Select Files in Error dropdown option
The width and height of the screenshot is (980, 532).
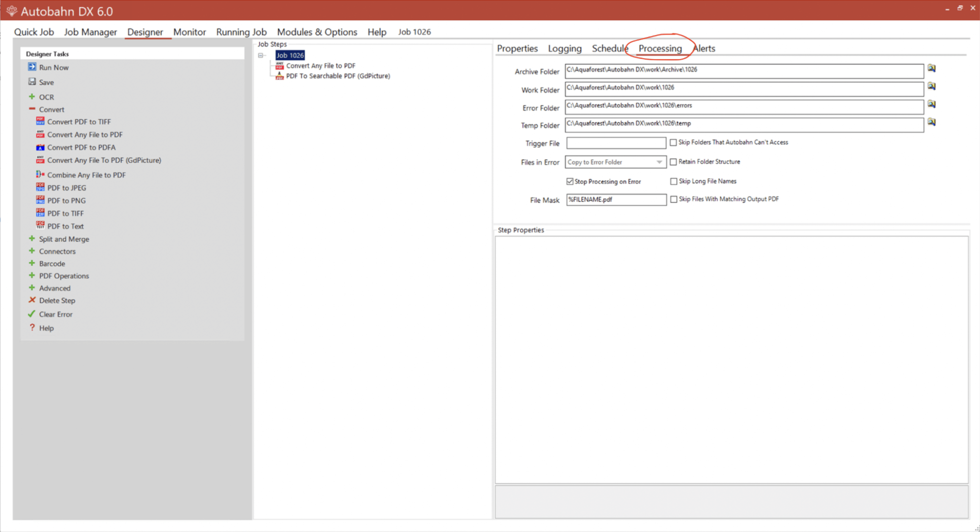tap(615, 162)
